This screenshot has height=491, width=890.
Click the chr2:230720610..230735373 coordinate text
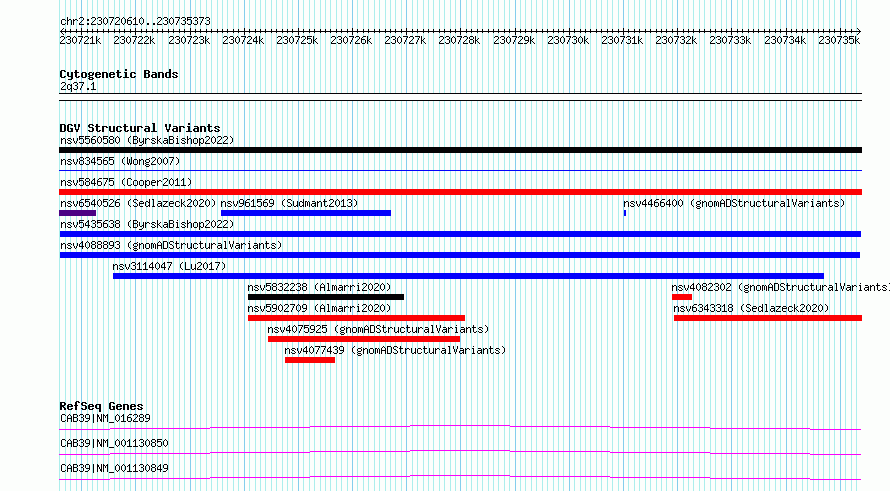pos(135,21)
